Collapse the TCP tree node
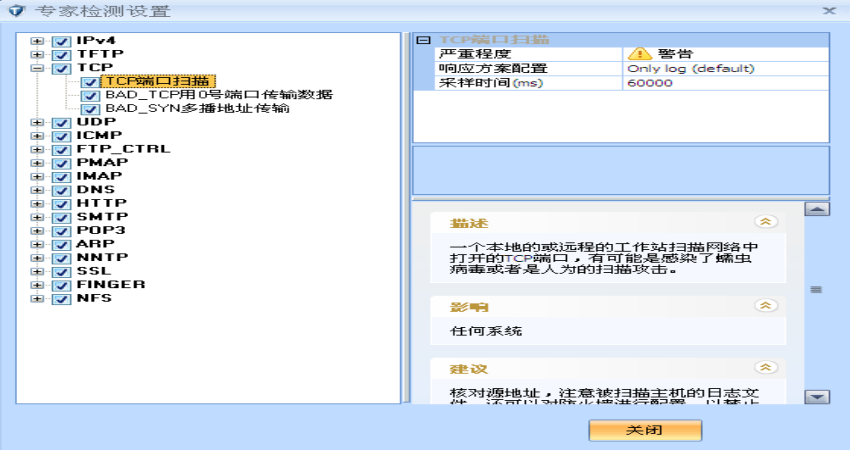Screen dimensions: 850x450 click(x=37, y=69)
